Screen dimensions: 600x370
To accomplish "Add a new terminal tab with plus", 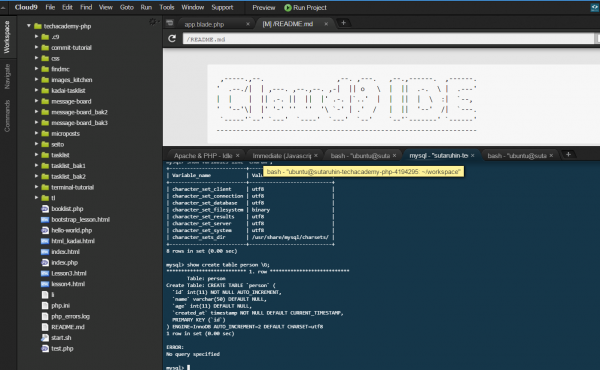I will pyautogui.click(x=568, y=155).
